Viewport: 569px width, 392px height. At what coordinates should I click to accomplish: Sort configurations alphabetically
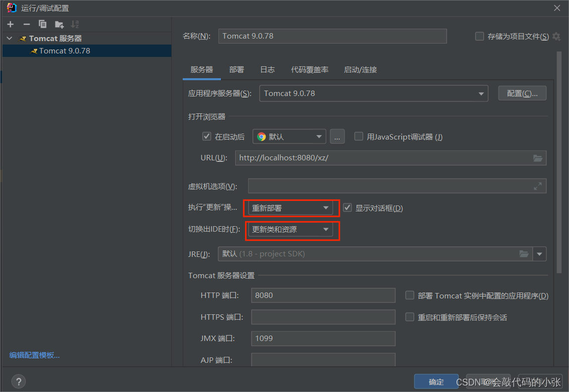(x=75, y=24)
